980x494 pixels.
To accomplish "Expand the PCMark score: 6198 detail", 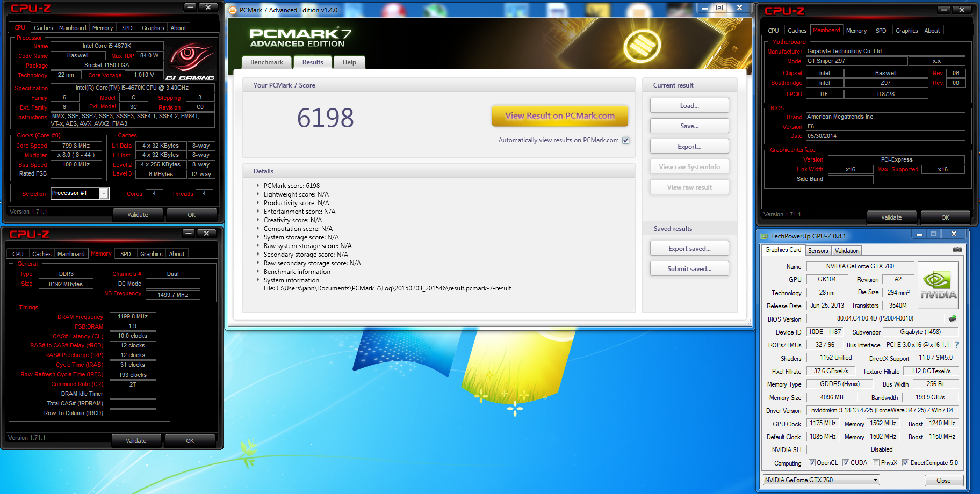I will click(258, 186).
